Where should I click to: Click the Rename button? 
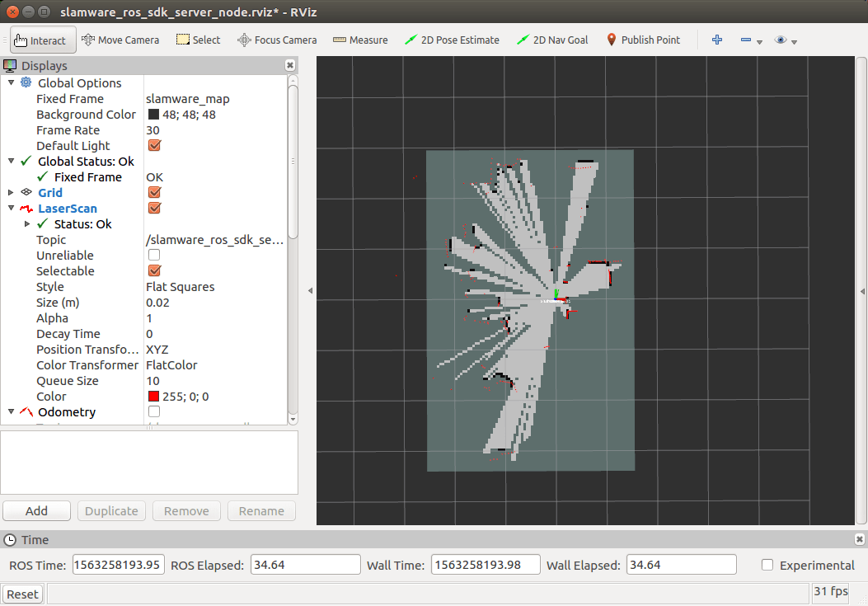[261, 510]
